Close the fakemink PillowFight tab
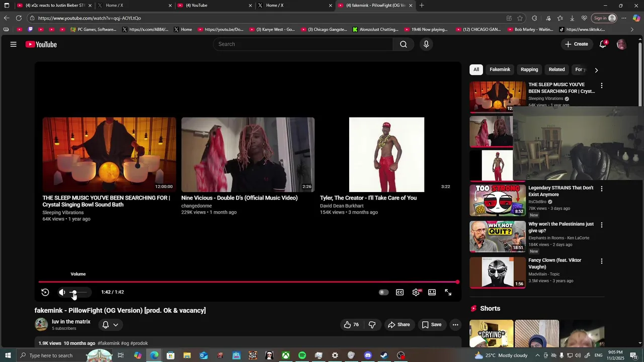The width and height of the screenshot is (644, 362). 411,6
